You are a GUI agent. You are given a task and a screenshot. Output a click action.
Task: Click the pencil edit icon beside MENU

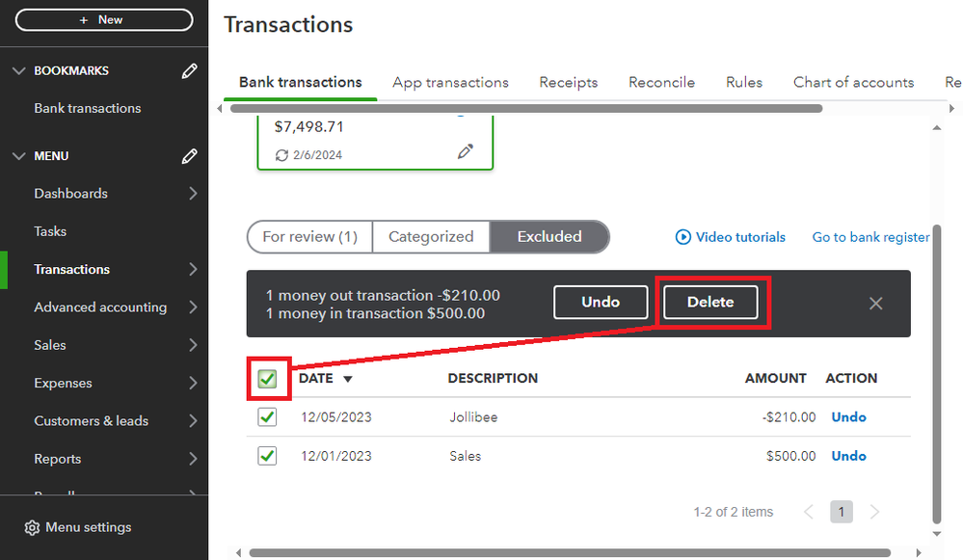click(190, 156)
